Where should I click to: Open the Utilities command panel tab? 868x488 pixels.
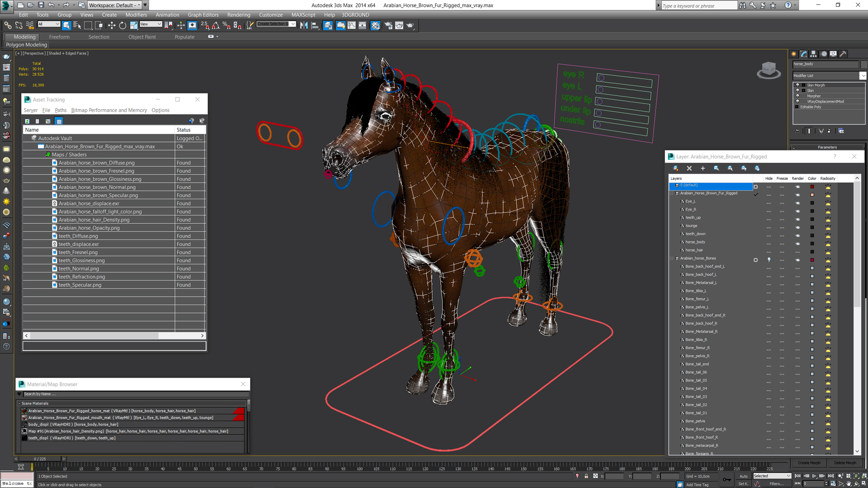click(843, 54)
